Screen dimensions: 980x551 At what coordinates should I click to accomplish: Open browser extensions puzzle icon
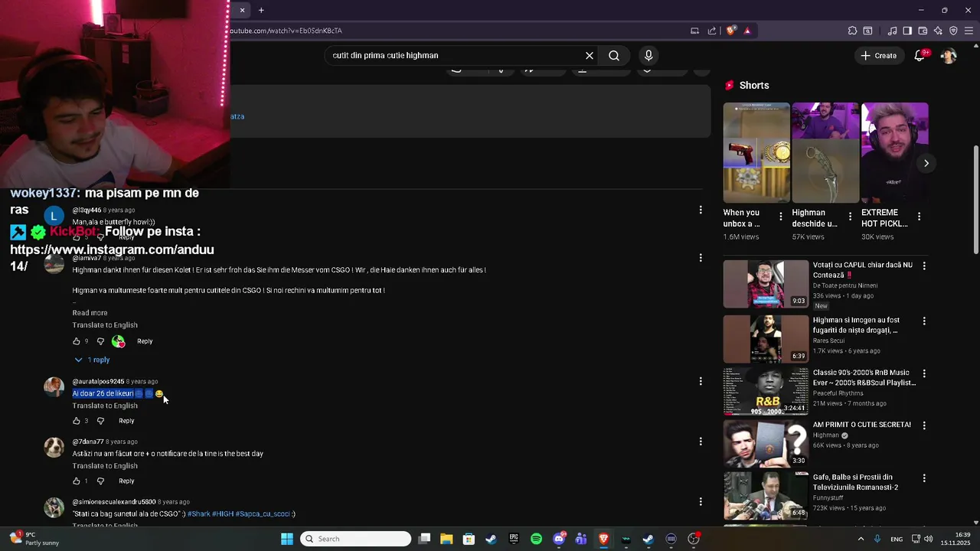point(852,31)
